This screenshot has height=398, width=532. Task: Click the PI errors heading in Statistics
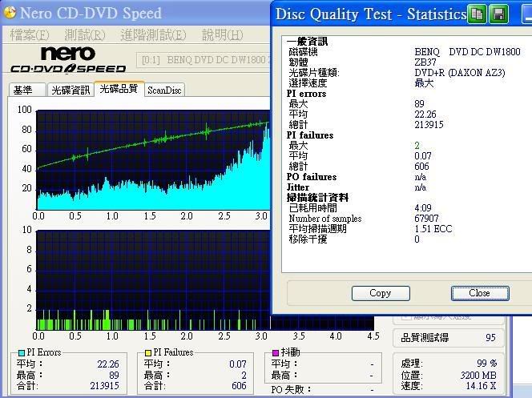[x=306, y=94]
